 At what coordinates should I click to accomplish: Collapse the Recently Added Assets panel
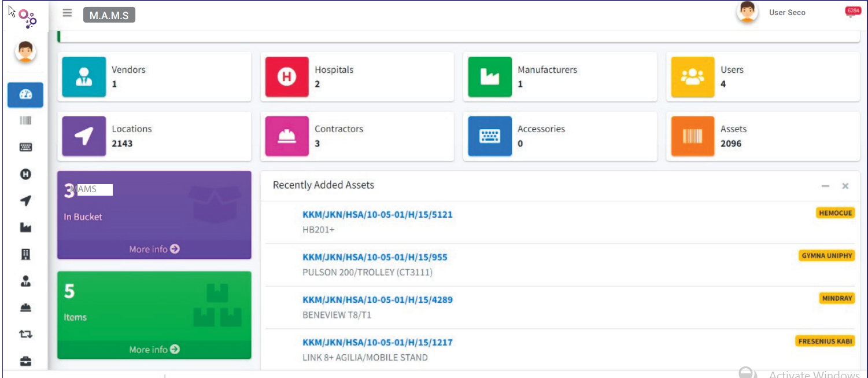pyautogui.click(x=825, y=186)
